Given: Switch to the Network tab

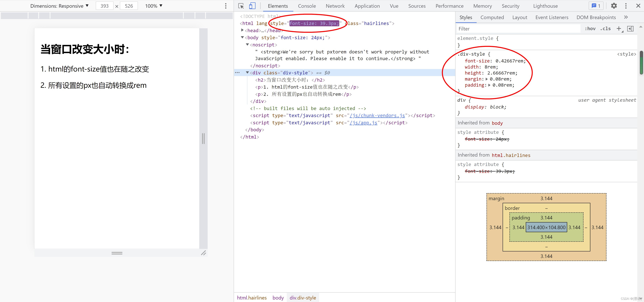Looking at the screenshot, I should (x=335, y=6).
